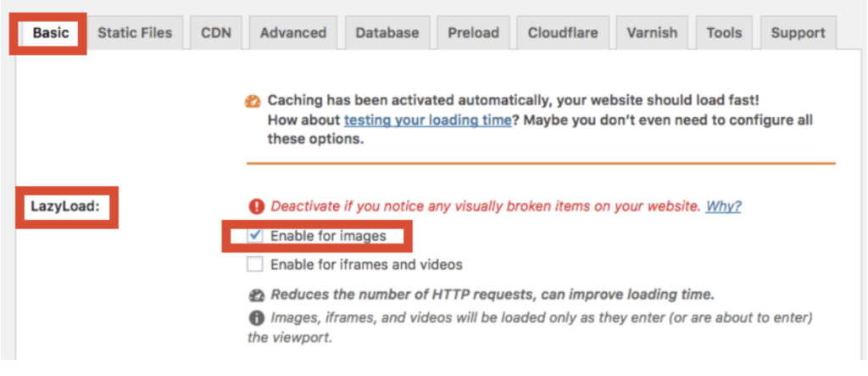Enable LazyLoad for iframes and videos

[x=255, y=264]
